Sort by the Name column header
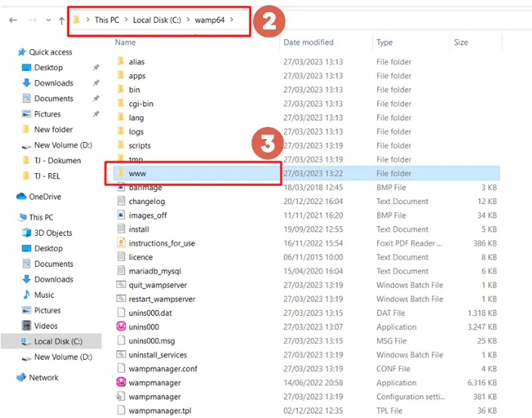The height and width of the screenshot is (418, 532). pyautogui.click(x=125, y=42)
